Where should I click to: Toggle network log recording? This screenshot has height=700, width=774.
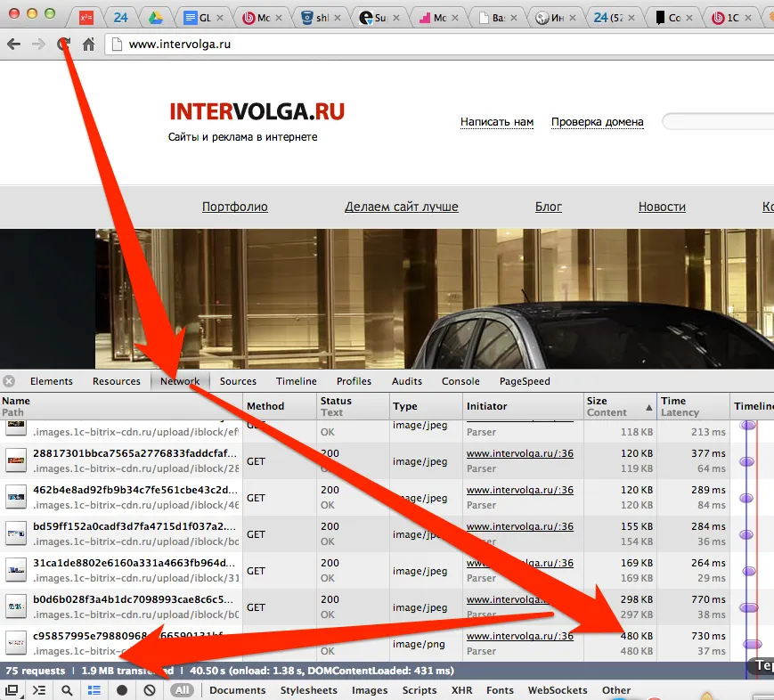[122, 690]
